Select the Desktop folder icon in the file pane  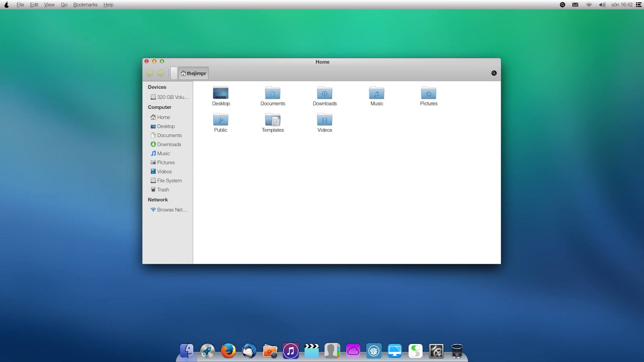pos(221,93)
